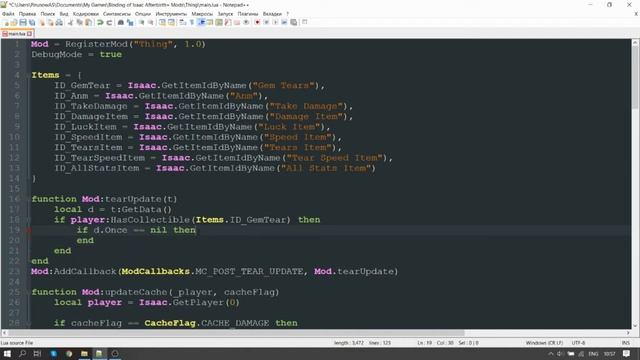Click the Run macro multiple times icon
Screen dimensions: 640x360
pyautogui.click(x=284, y=22)
